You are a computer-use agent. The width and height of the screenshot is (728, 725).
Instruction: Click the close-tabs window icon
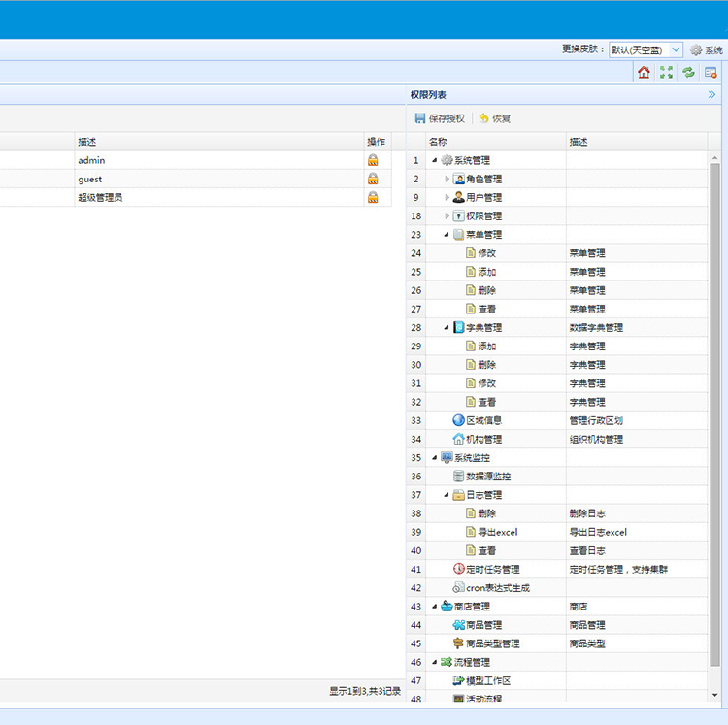click(711, 72)
